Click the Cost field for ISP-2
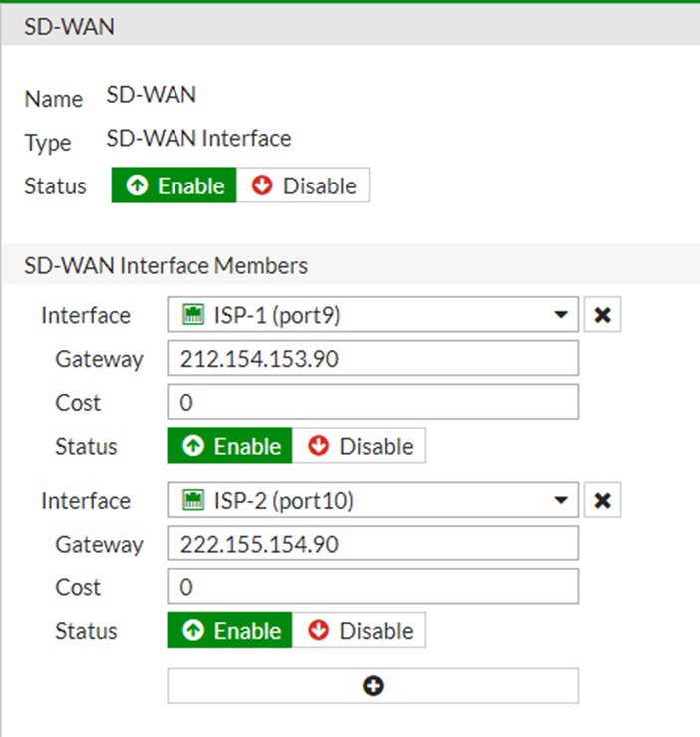Viewport: 700px width, 737px height. 373,586
